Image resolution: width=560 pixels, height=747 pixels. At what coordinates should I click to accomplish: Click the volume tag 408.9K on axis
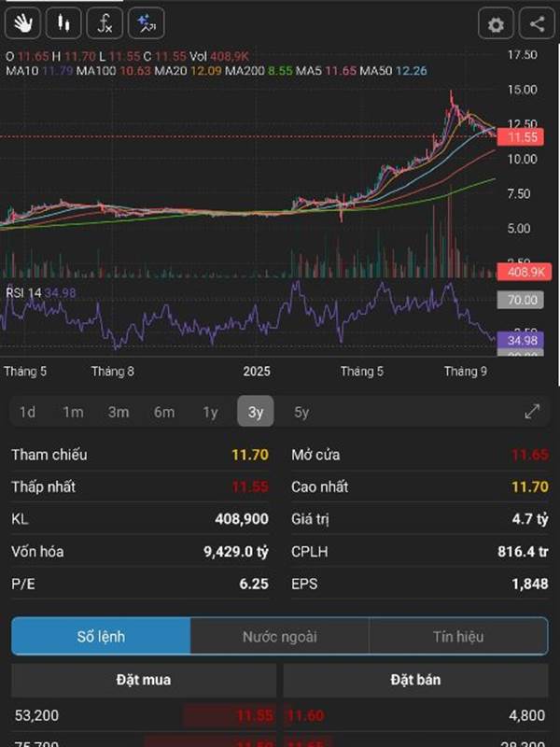(525, 272)
